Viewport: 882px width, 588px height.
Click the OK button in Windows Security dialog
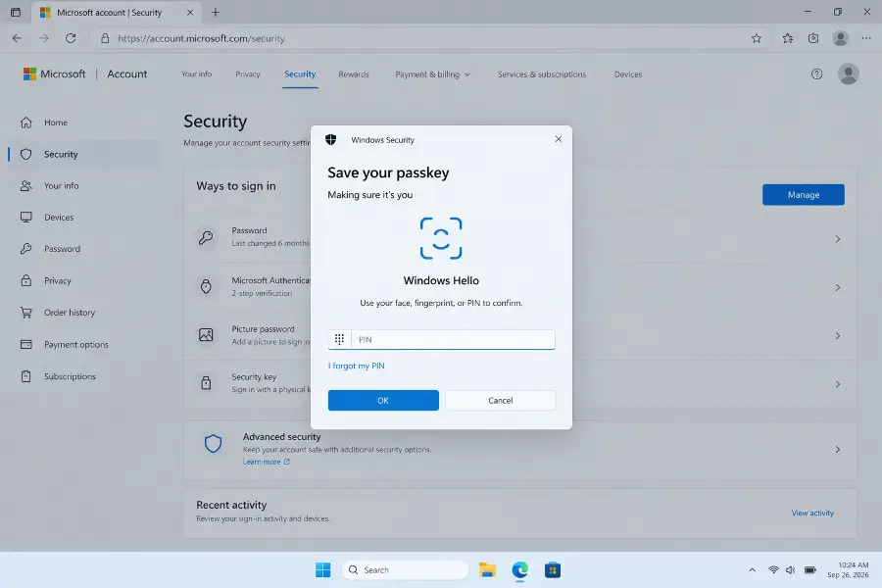point(383,400)
